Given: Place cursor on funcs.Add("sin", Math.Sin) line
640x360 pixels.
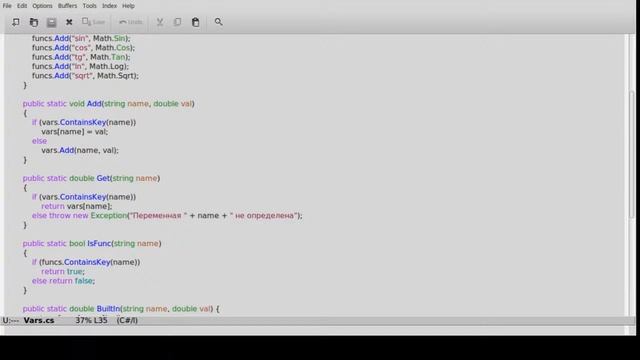Looking at the screenshot, I should pyautogui.click(x=81, y=38).
